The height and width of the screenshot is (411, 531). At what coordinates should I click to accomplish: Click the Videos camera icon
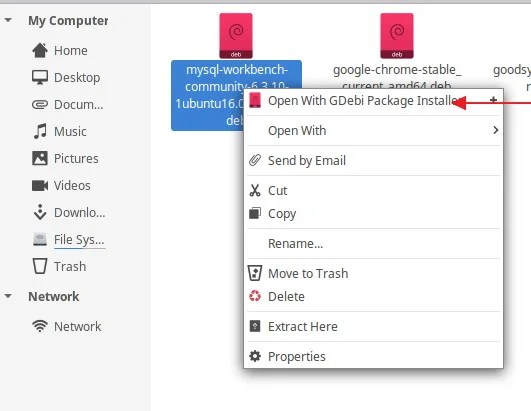(x=40, y=186)
